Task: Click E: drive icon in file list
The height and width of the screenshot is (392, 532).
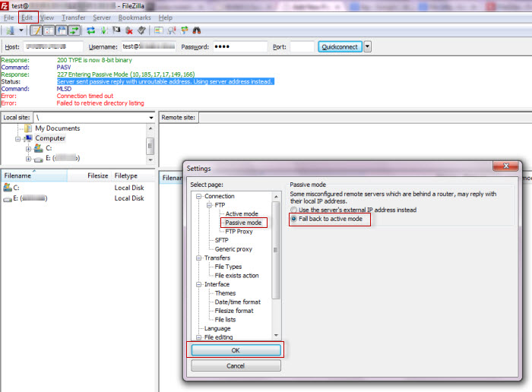Action: [8, 199]
